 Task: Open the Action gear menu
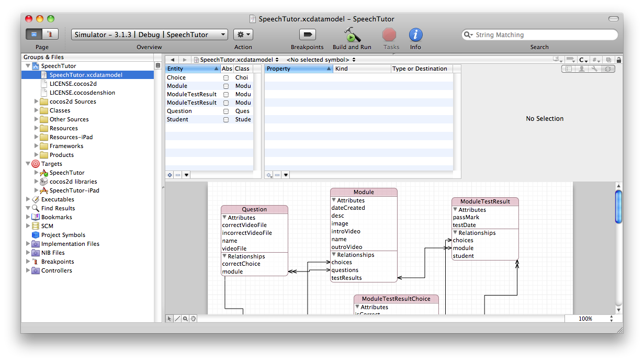pos(243,35)
